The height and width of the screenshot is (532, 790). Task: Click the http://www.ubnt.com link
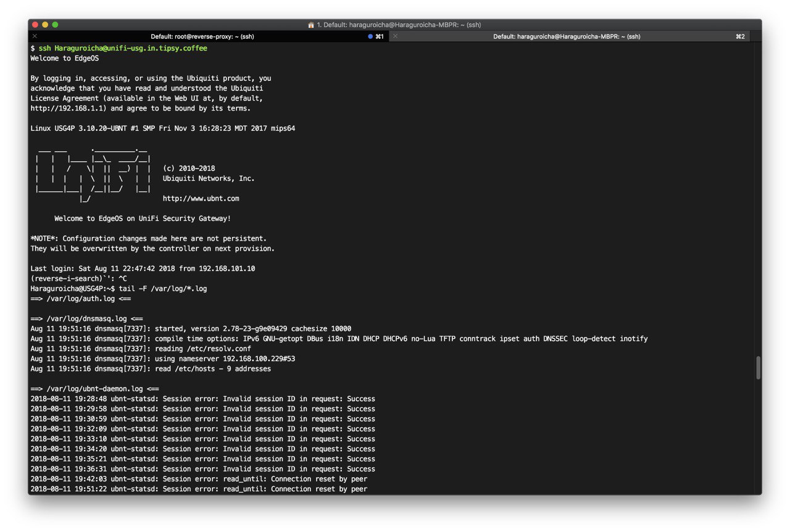[x=201, y=199]
